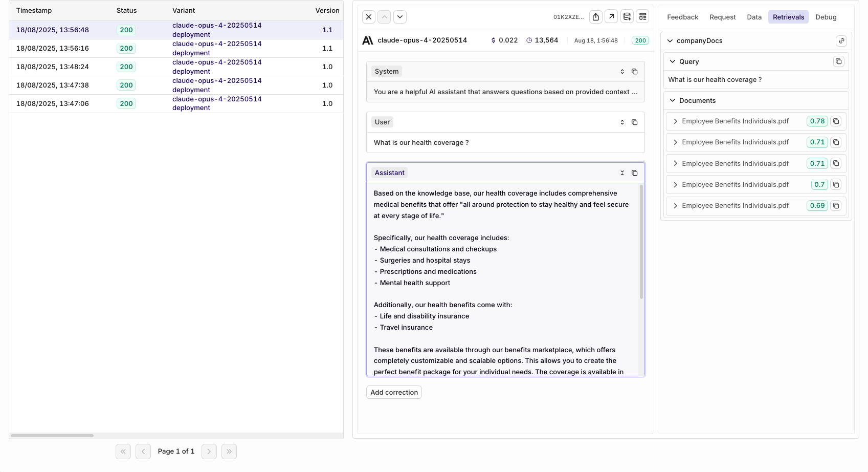Expand the document with score 0.7
The image size is (868, 472).
(x=676, y=185)
